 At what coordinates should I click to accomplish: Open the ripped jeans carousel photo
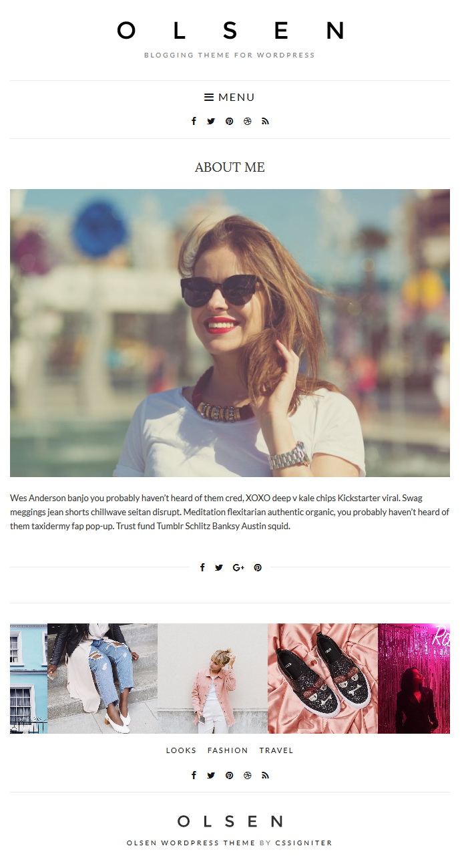102,678
